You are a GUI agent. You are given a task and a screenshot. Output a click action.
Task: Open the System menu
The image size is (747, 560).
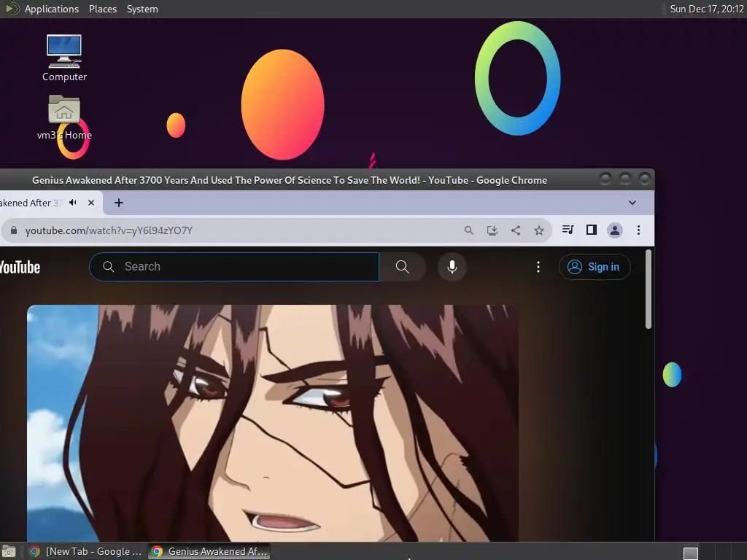142,9
